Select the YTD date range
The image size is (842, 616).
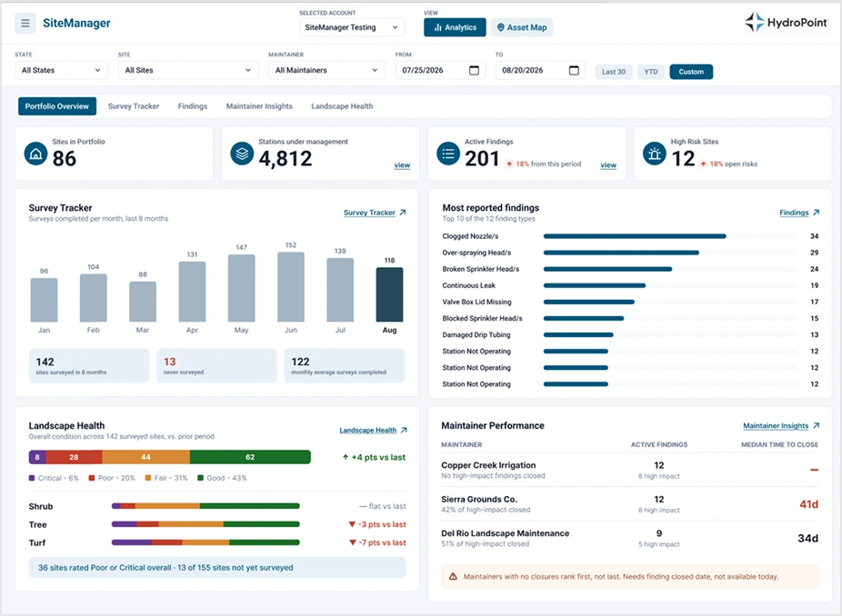click(651, 72)
